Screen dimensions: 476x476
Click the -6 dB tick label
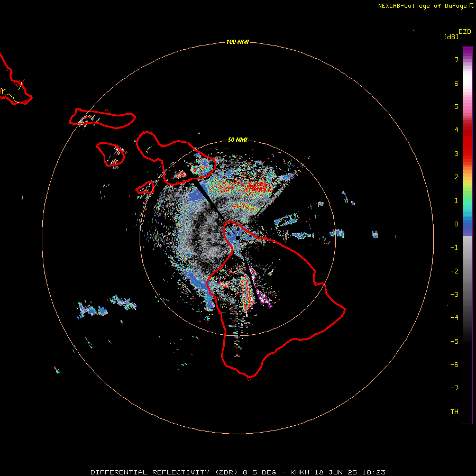pos(454,365)
